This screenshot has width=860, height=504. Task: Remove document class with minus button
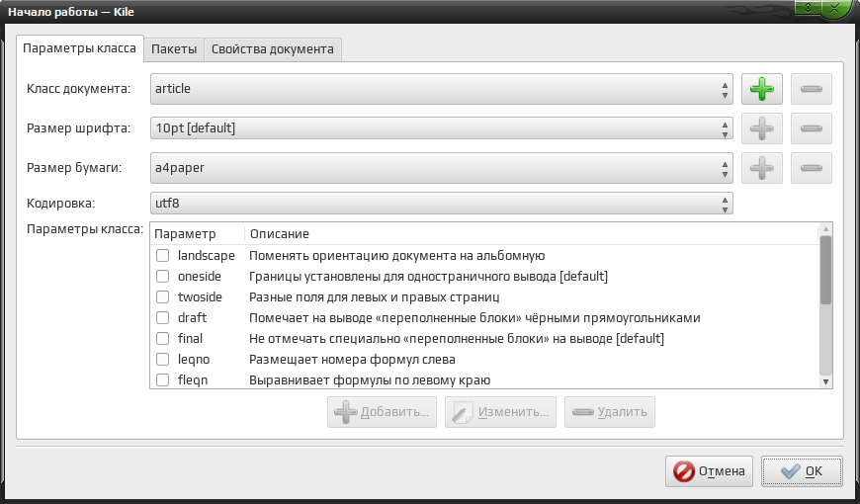(x=812, y=89)
